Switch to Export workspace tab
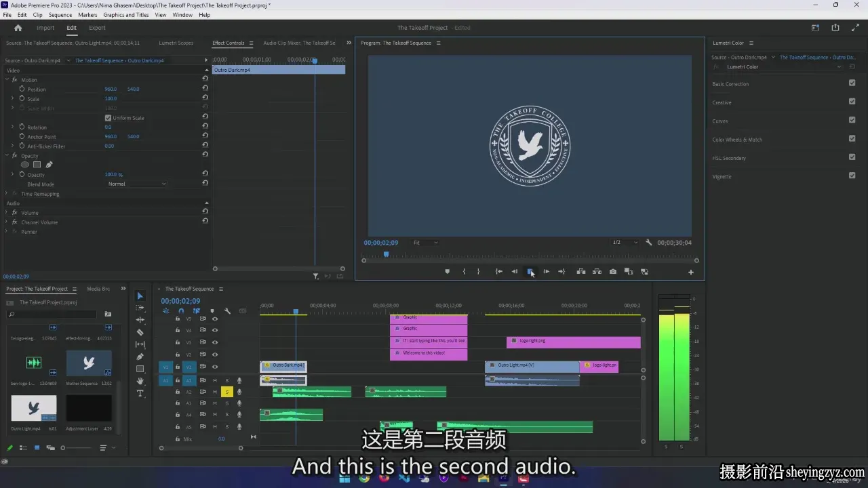Viewport: 868px width, 488px height. click(97, 28)
